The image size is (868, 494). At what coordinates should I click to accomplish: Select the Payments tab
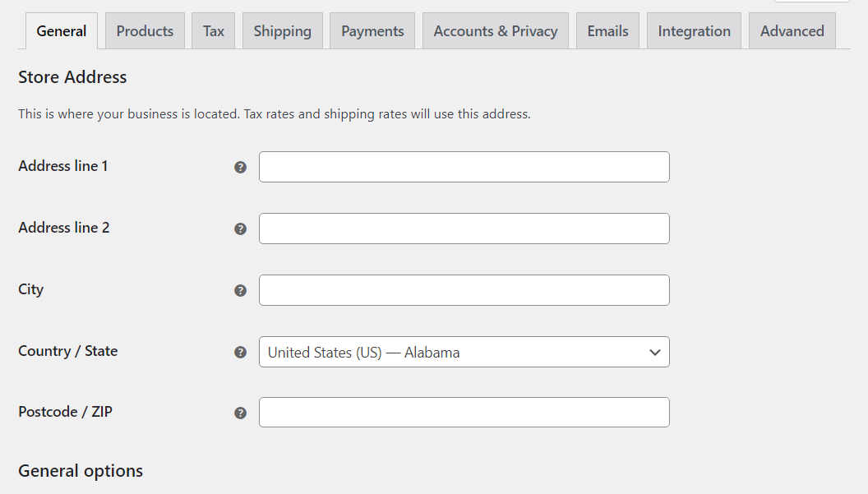click(372, 30)
